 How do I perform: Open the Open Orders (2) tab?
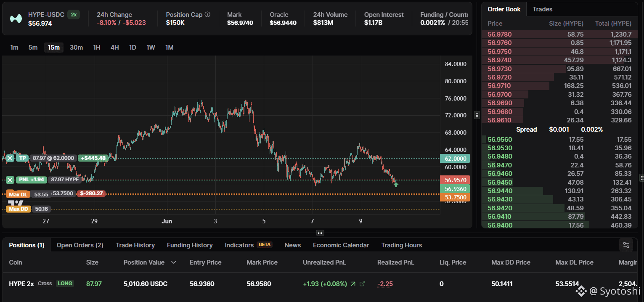80,245
